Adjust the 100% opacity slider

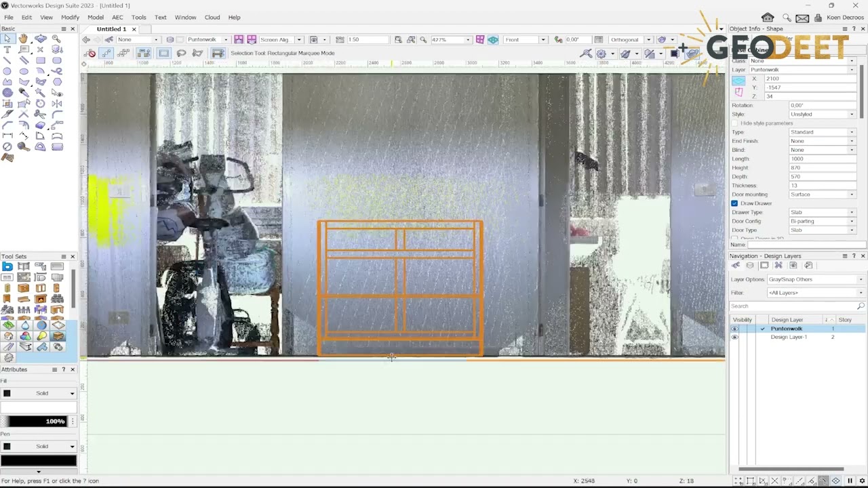(39, 422)
